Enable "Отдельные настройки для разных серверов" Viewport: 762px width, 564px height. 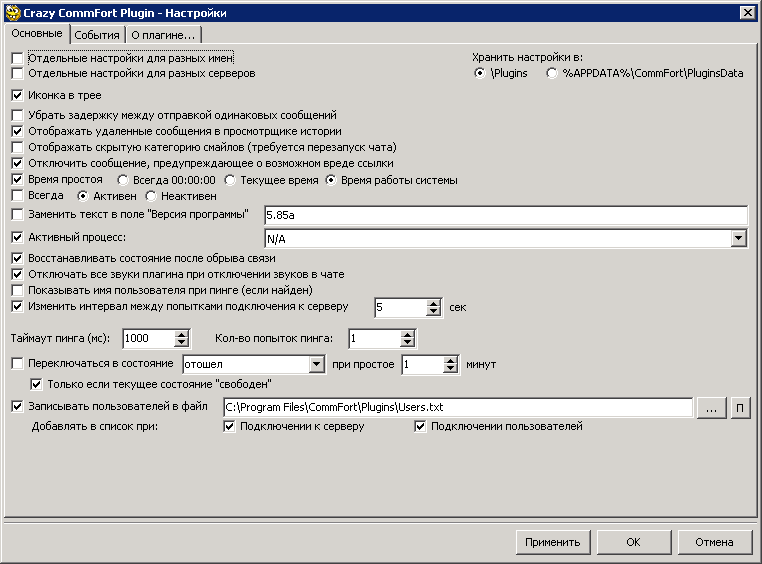pyautogui.click(x=16, y=73)
